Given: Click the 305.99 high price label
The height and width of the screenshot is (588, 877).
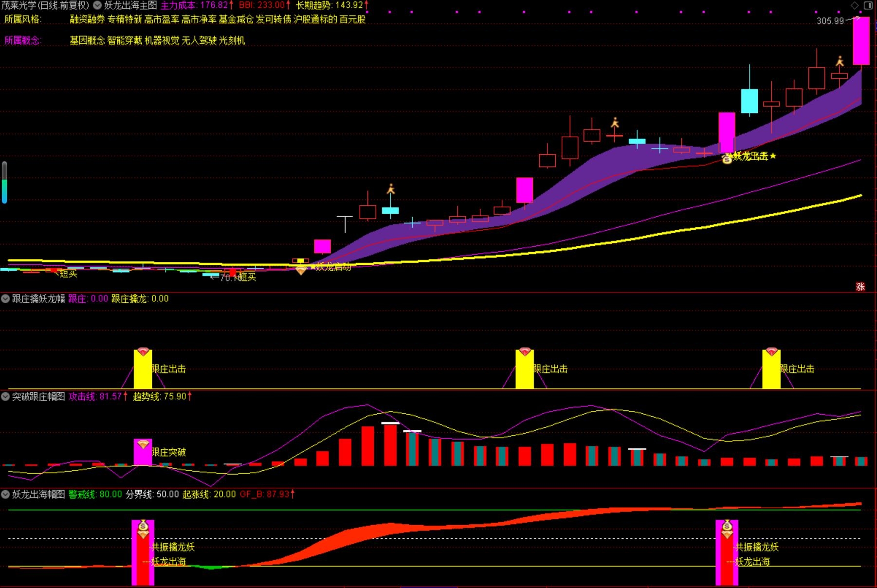Looking at the screenshot, I should (x=830, y=21).
